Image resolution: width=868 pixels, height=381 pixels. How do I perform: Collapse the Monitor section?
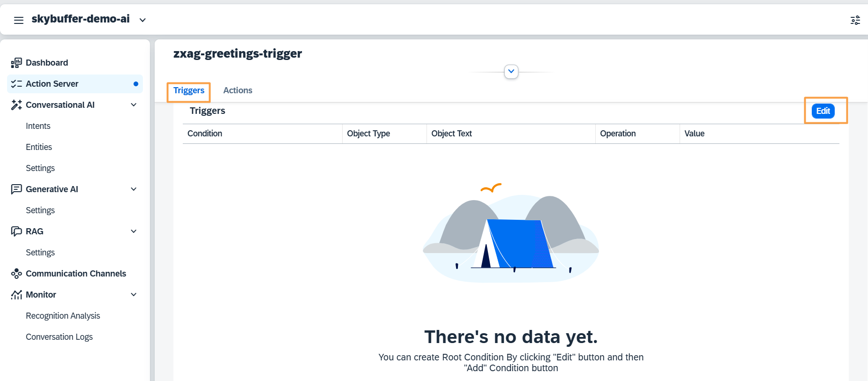pos(134,295)
